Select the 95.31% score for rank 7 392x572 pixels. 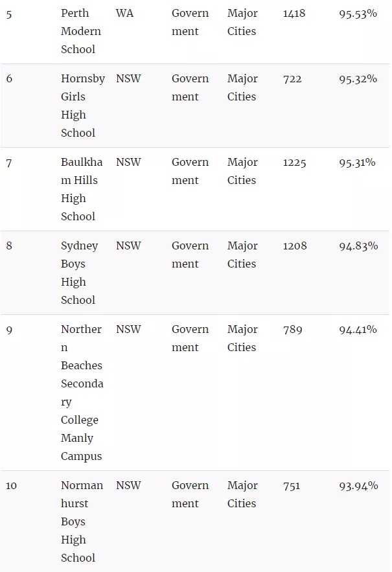pos(357,163)
